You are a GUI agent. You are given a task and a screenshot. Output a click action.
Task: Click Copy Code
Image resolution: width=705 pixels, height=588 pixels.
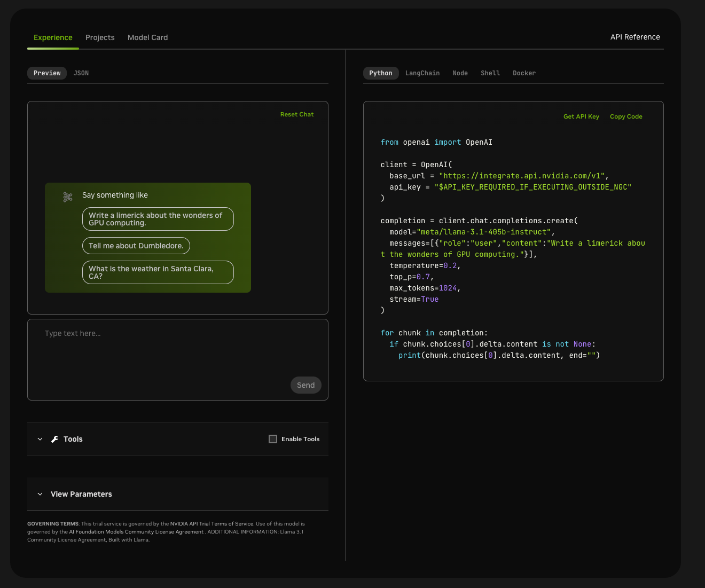coord(626,116)
